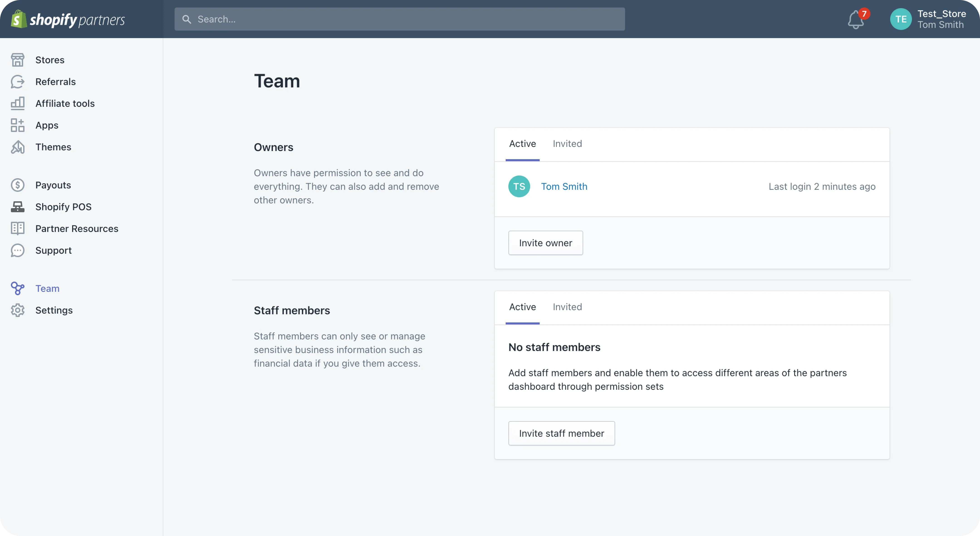The width and height of the screenshot is (980, 536).
Task: Click the TE account avatar for Test_Store
Action: coord(901,19)
